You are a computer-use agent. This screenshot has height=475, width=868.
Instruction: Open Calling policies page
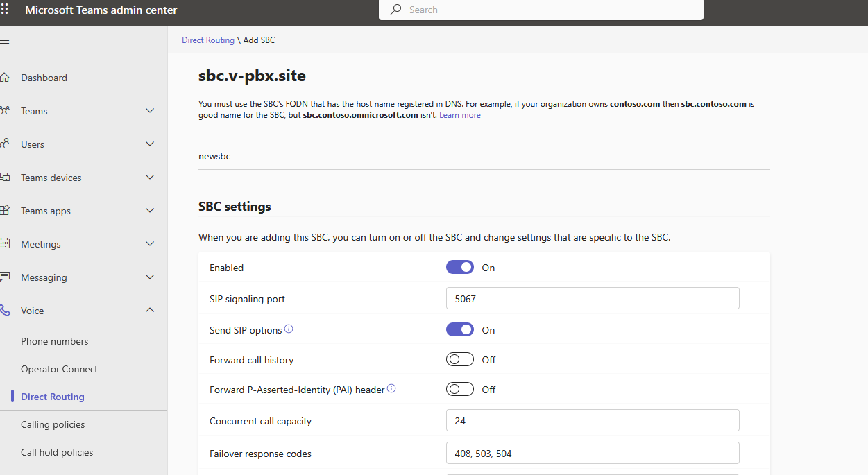(x=53, y=424)
